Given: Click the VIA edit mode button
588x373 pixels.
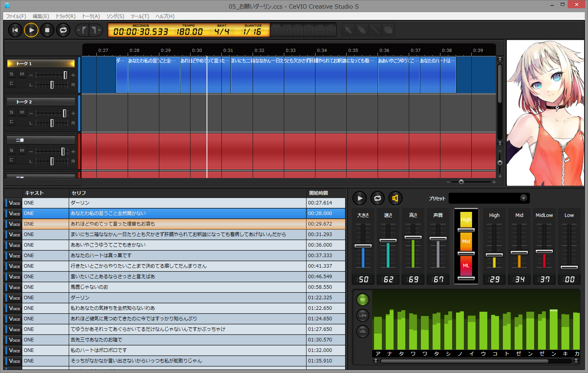Looking at the screenshot, I should click(320, 30).
